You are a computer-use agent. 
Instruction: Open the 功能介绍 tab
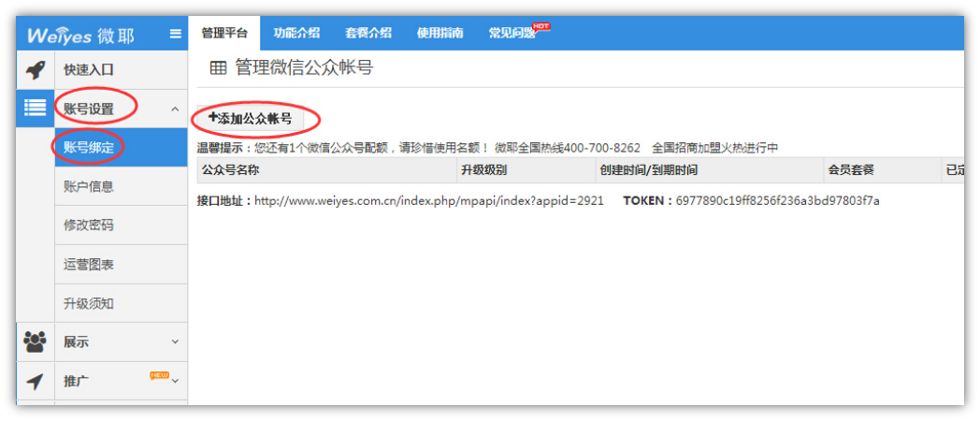pos(296,33)
